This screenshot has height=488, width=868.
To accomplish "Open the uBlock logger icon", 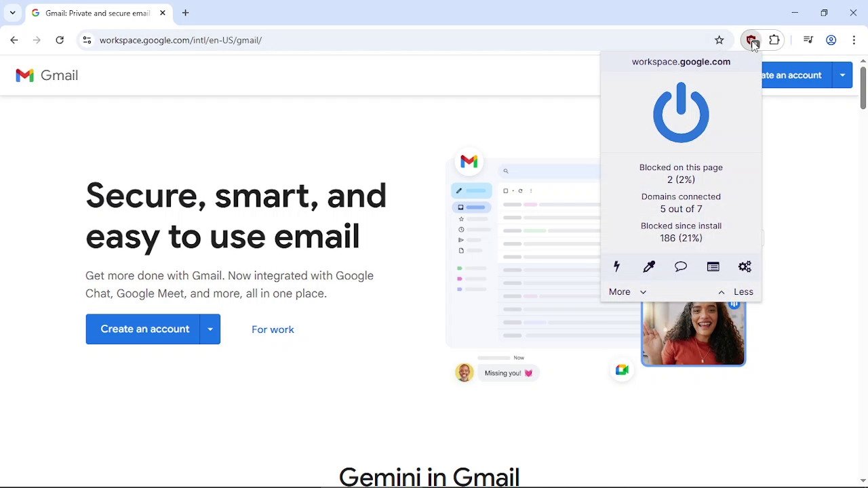I will coord(713,267).
